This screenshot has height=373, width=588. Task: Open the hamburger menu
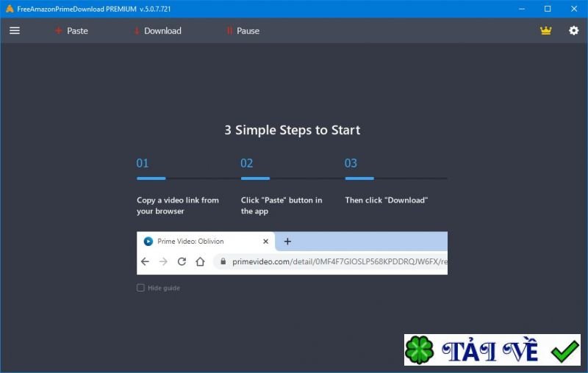[x=15, y=31]
